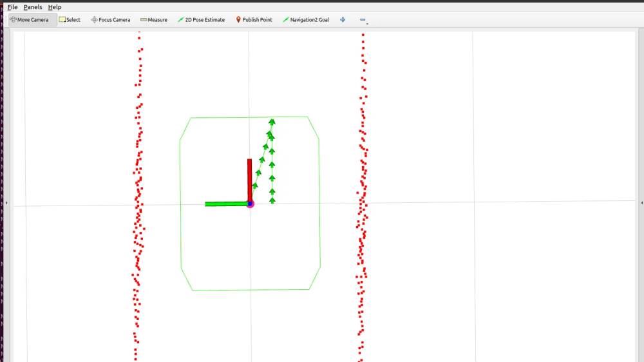Click the topmost green path arrow
Screen dimensions: 644x362
pyautogui.click(x=272, y=121)
